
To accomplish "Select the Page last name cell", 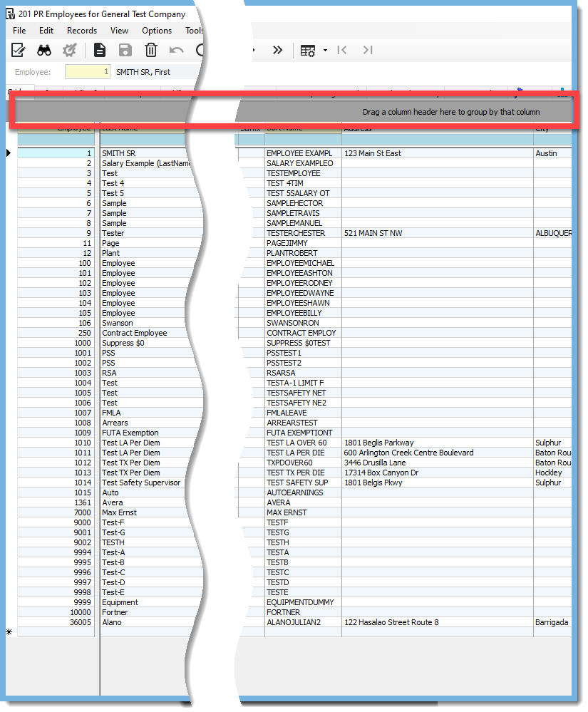I will [150, 243].
